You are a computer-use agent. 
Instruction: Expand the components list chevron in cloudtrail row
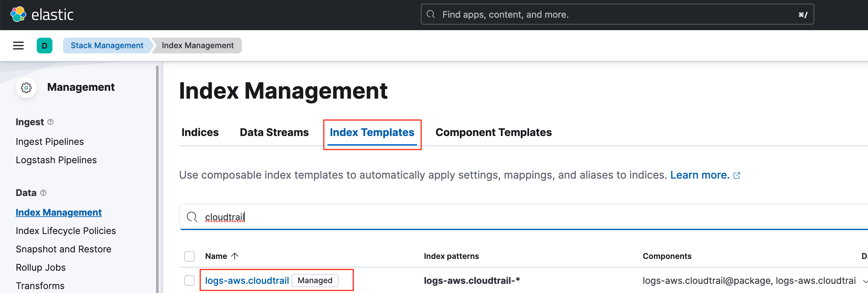[x=865, y=281]
